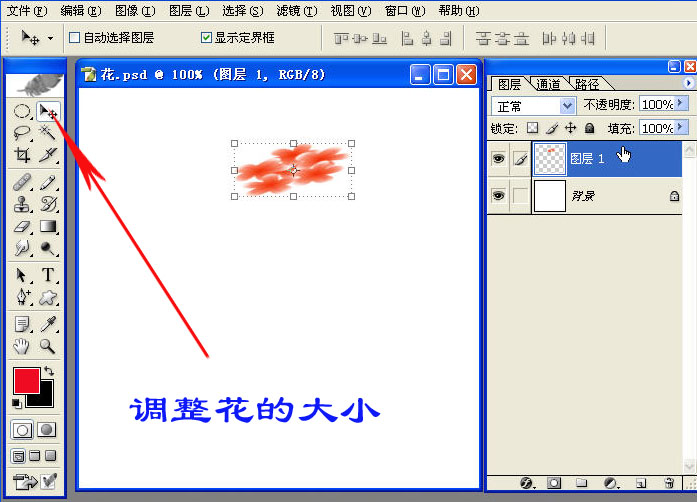Click 背景 layer thumbnail

(x=550, y=196)
